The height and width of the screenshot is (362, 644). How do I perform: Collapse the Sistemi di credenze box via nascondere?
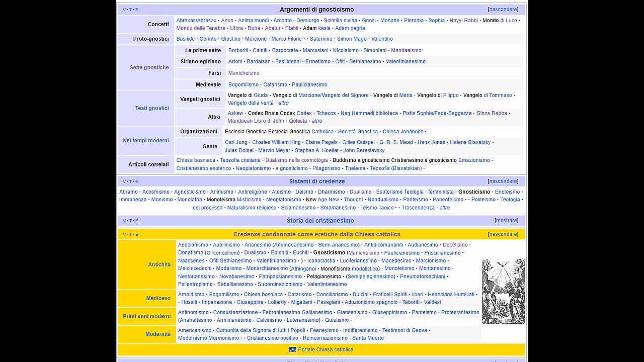(504, 181)
